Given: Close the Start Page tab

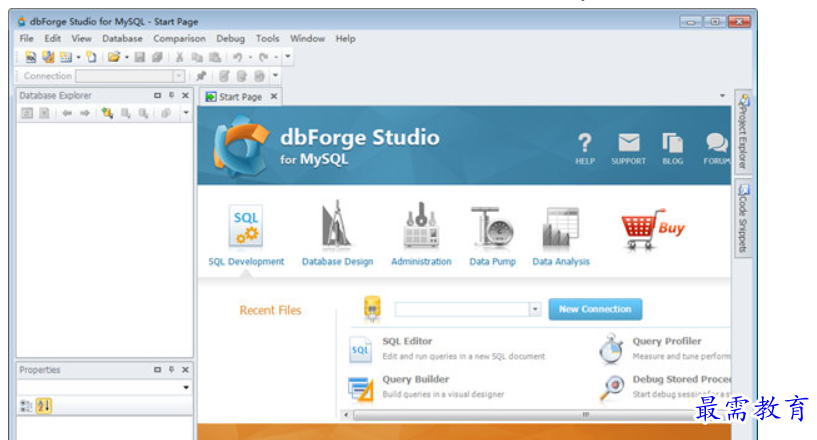Looking at the screenshot, I should click(274, 96).
